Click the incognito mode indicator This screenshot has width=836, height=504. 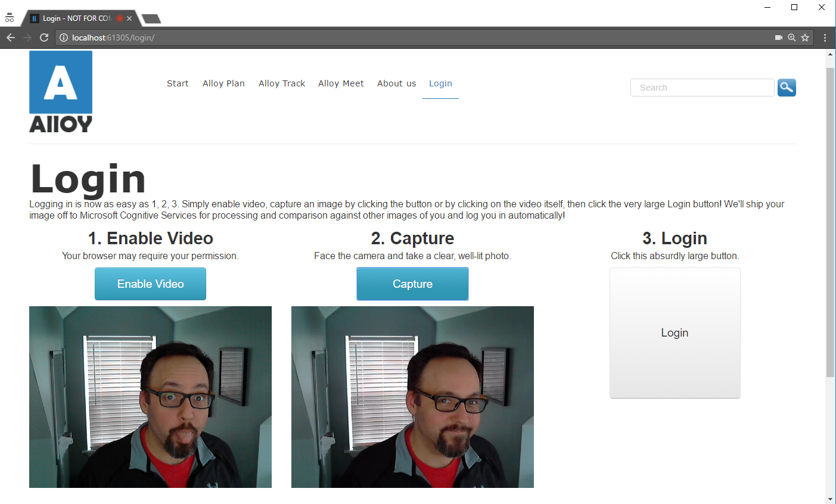[x=9, y=17]
